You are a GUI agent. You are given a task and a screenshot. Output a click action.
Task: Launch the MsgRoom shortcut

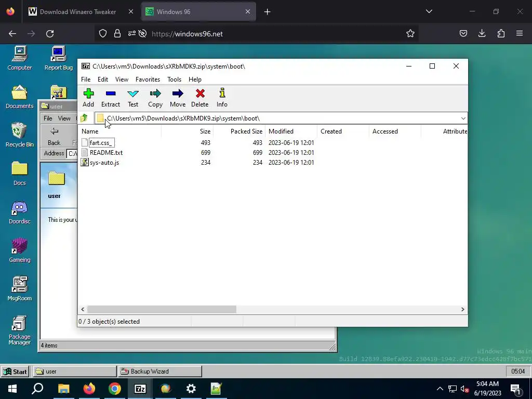point(19,289)
